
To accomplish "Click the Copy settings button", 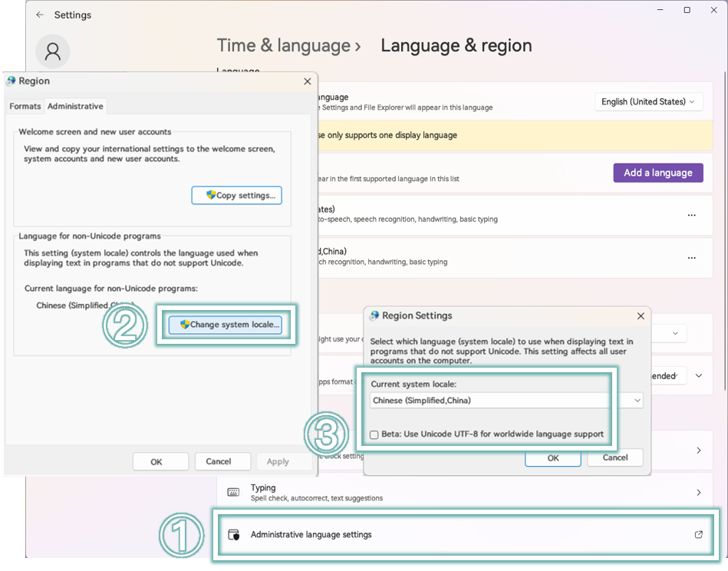I will coord(237,196).
